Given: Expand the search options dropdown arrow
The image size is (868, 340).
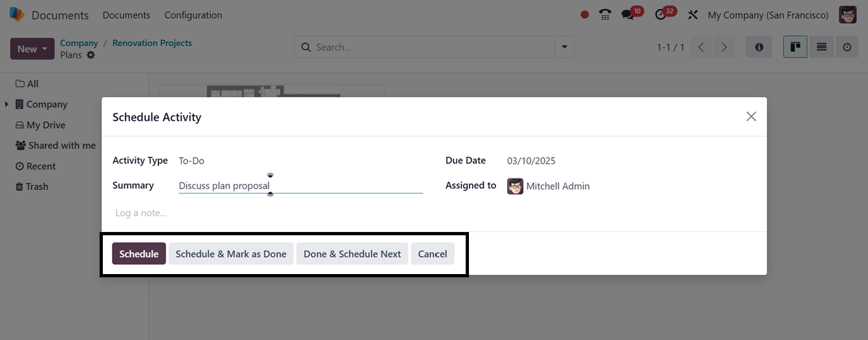Looking at the screenshot, I should (x=565, y=47).
